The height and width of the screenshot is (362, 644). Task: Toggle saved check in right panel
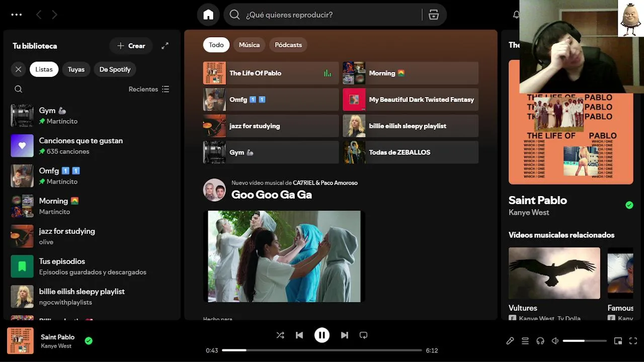pyautogui.click(x=629, y=205)
